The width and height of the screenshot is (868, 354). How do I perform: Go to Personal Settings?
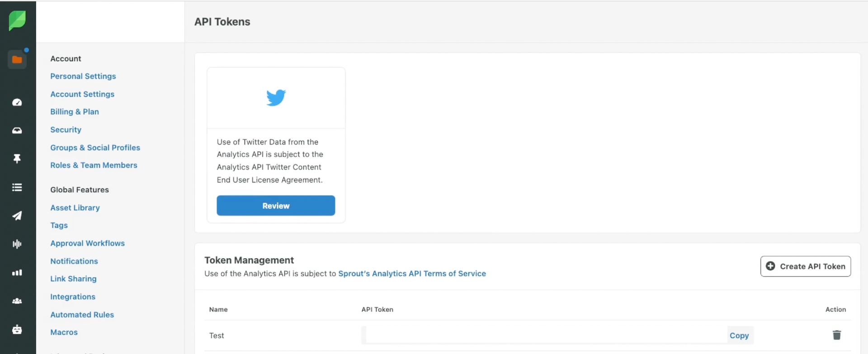pos(83,76)
